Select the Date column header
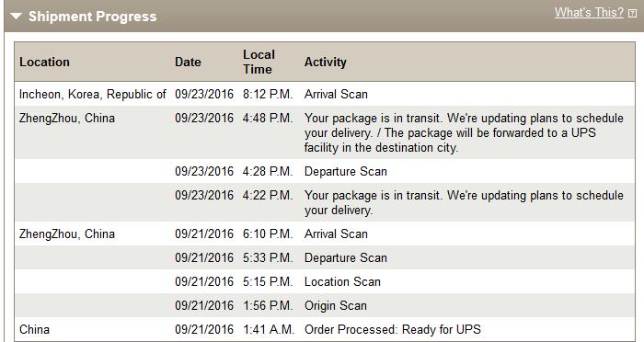Screen dimensions: 644x342 pos(188,62)
